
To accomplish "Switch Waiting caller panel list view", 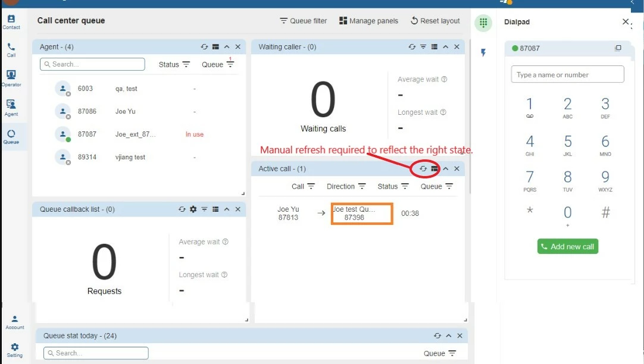I will [x=434, y=47].
